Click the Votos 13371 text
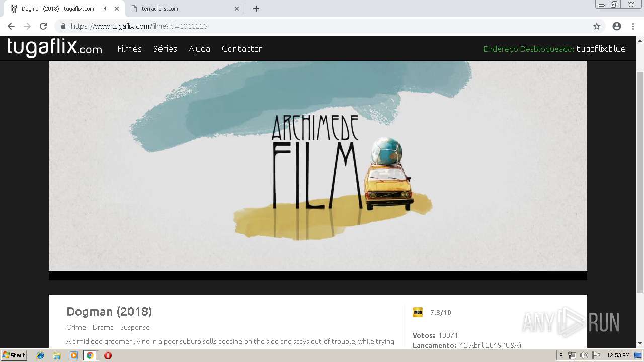Image resolution: width=644 pixels, height=362 pixels. click(435, 335)
